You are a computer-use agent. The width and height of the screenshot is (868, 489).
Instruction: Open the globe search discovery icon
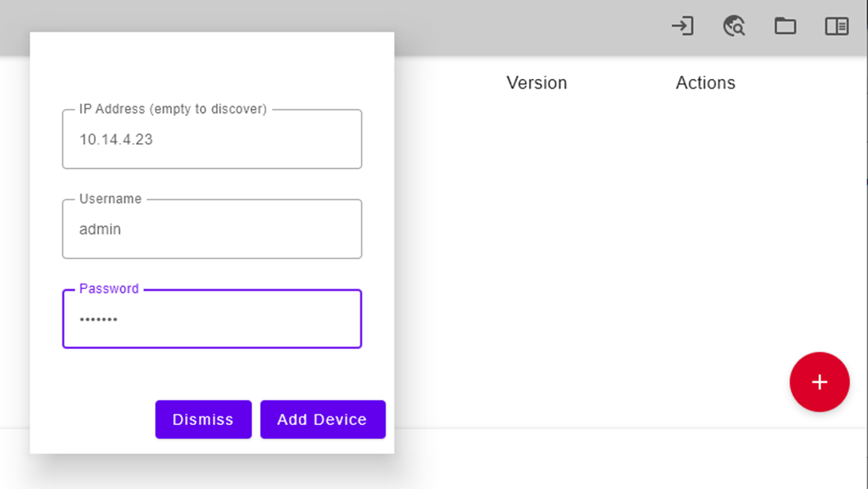[x=734, y=26]
